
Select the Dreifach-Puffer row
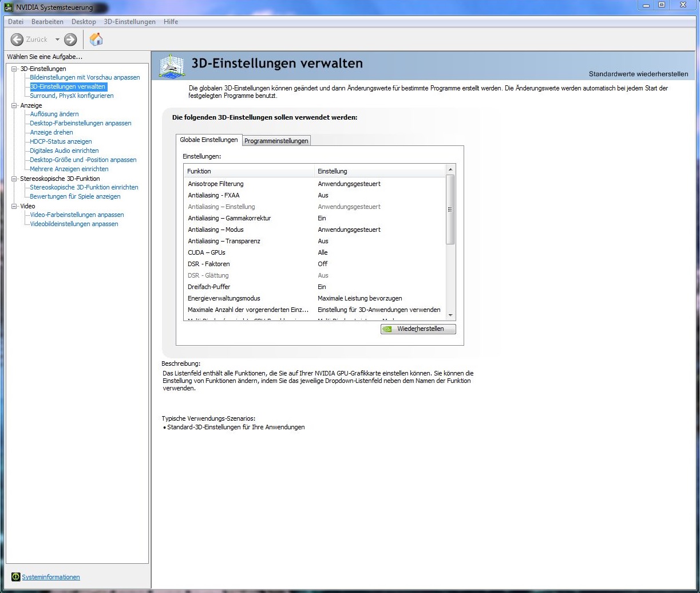pyautogui.click(x=314, y=287)
